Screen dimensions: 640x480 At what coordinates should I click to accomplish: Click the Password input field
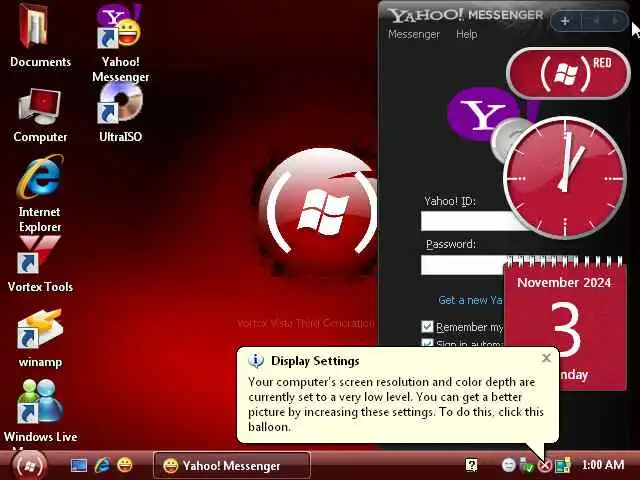[463, 265]
